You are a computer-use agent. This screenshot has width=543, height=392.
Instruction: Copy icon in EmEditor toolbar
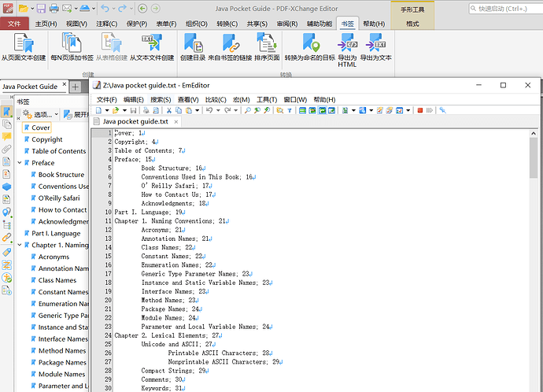179,110
